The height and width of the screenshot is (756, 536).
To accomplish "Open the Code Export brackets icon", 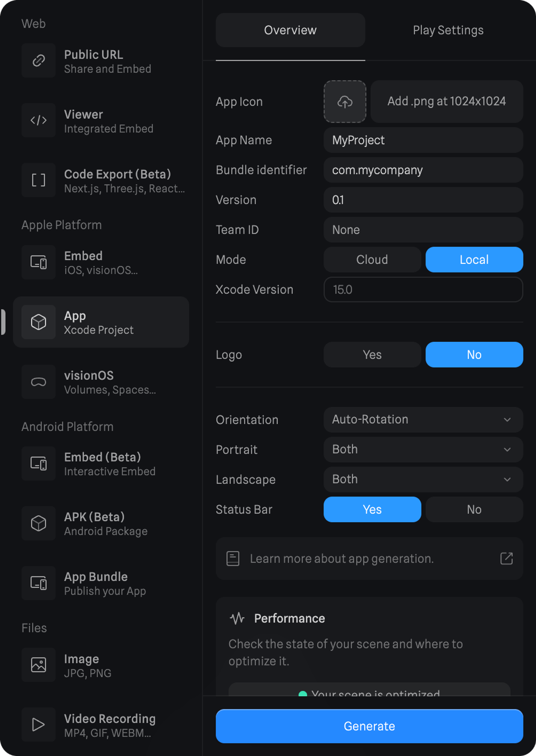I will tap(39, 180).
